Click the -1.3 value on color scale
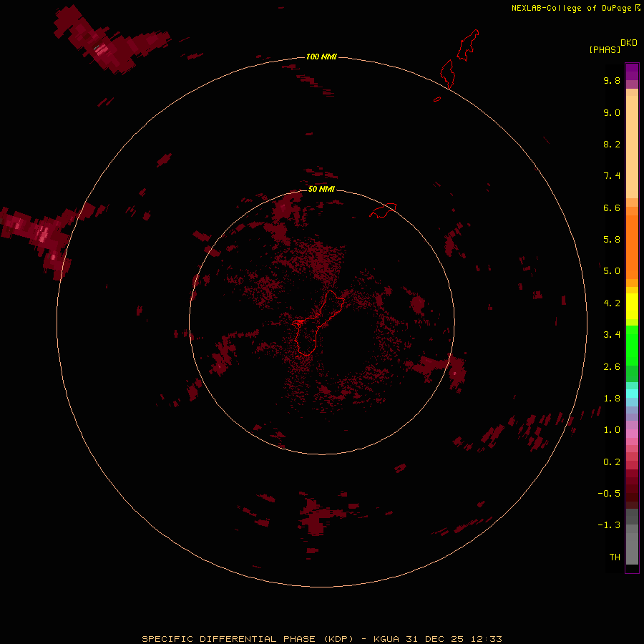The image size is (644, 644). [x=609, y=525]
